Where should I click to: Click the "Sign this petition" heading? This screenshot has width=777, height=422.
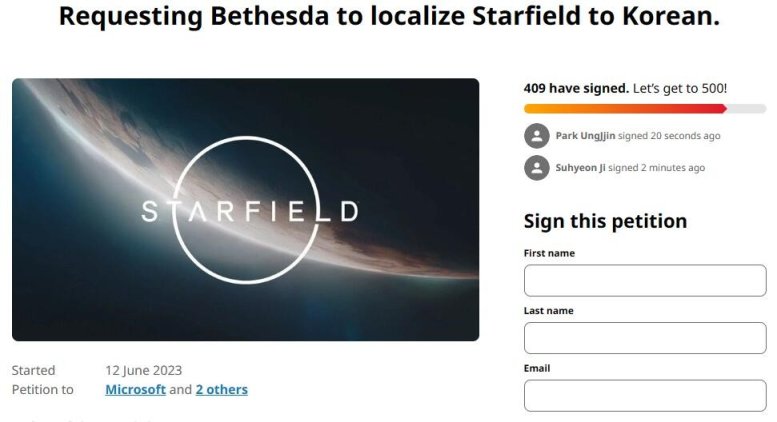click(605, 221)
